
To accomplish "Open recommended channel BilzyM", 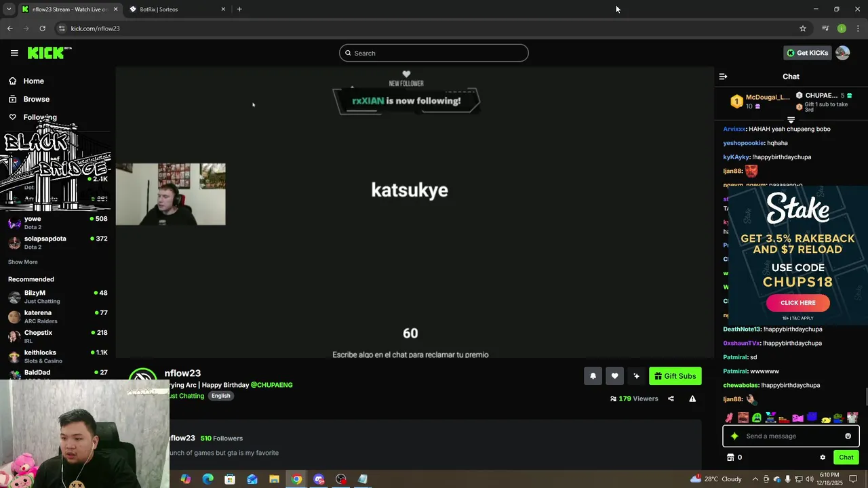I will [x=58, y=297].
